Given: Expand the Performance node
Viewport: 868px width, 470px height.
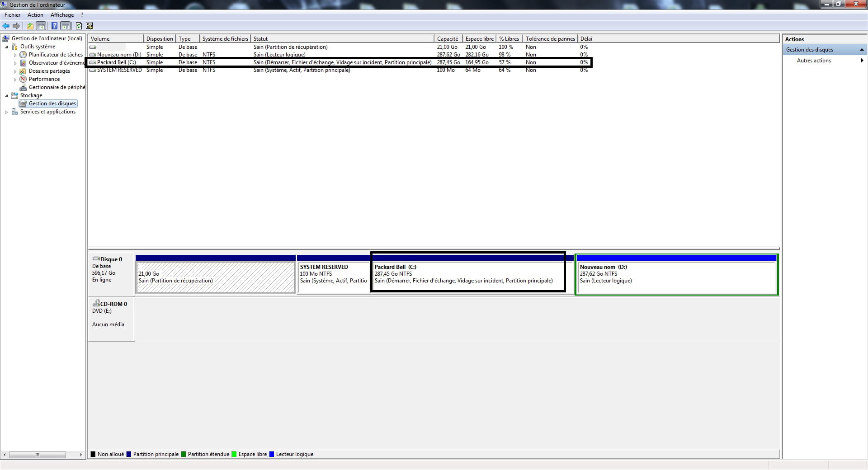Looking at the screenshot, I should (x=15, y=80).
